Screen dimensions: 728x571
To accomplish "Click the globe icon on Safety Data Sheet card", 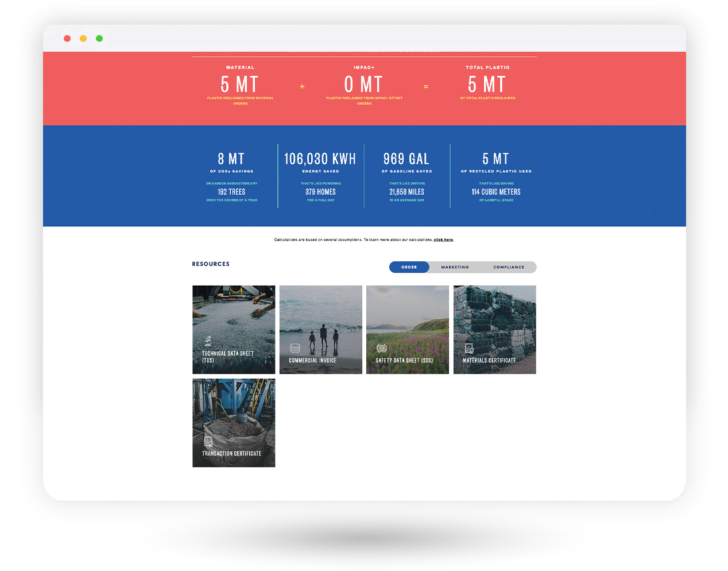I will tap(381, 348).
